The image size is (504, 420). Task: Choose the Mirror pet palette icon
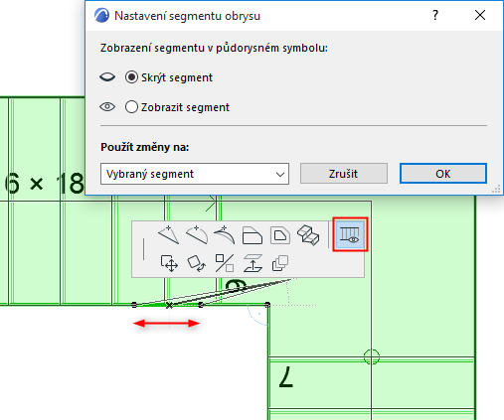tap(225, 263)
